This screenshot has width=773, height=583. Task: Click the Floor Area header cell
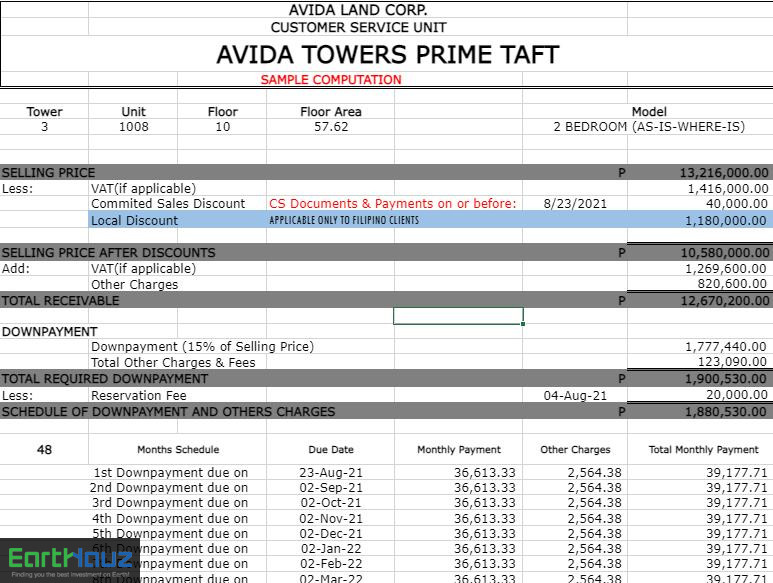click(x=331, y=112)
